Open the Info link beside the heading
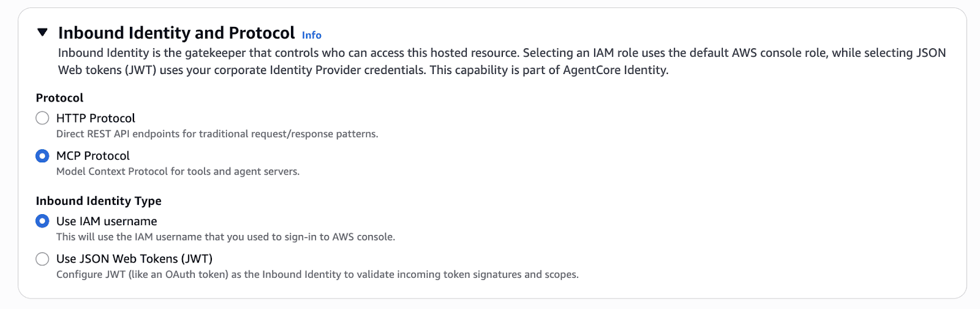Viewport: 980px width, 309px height. 311,35
